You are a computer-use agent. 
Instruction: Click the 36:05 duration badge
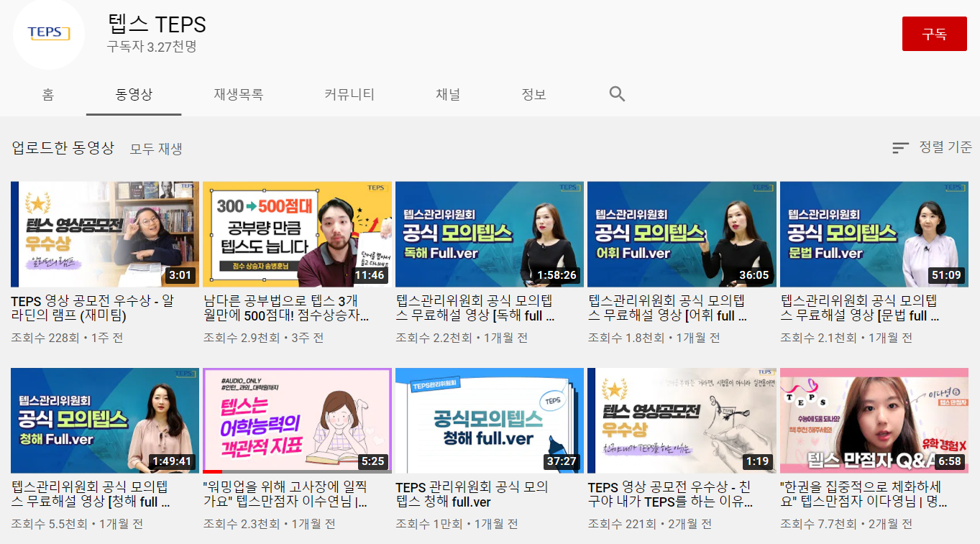pyautogui.click(x=754, y=275)
